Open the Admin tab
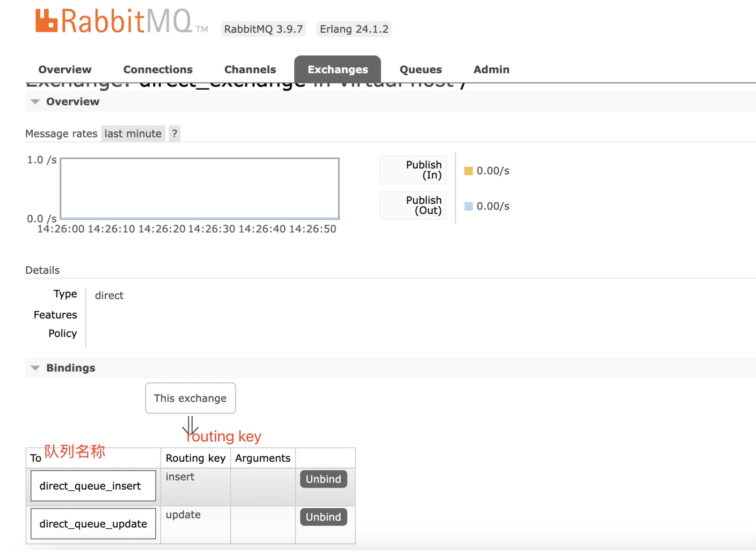 (491, 69)
